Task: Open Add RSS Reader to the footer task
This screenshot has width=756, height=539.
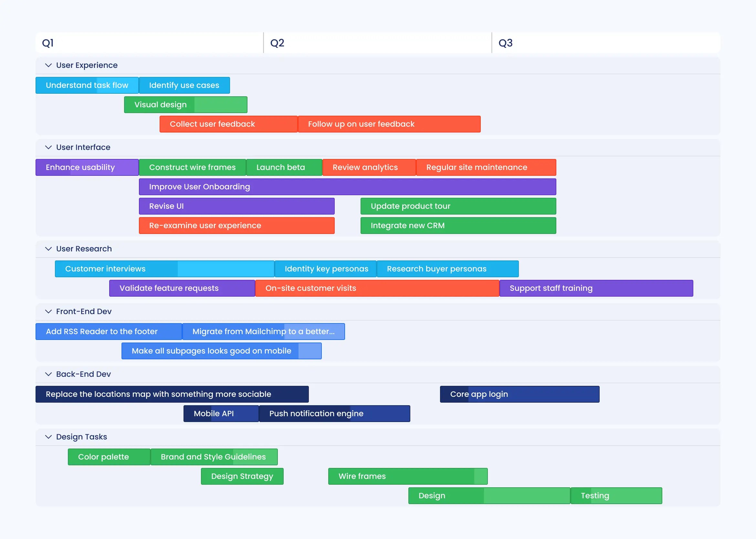Action: tap(109, 332)
